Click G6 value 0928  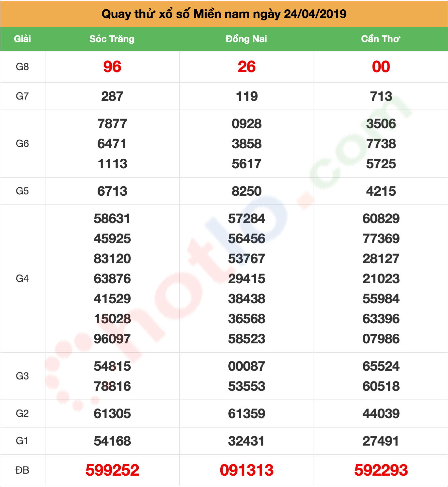[247, 124]
